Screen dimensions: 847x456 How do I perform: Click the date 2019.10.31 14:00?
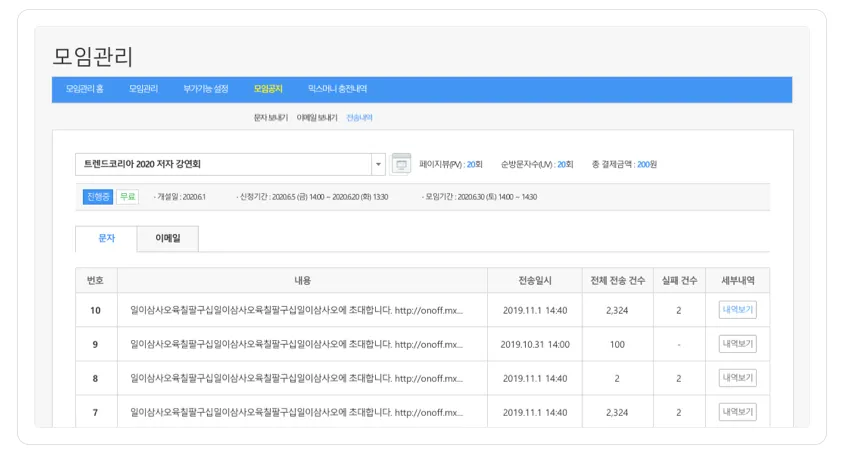tap(535, 345)
